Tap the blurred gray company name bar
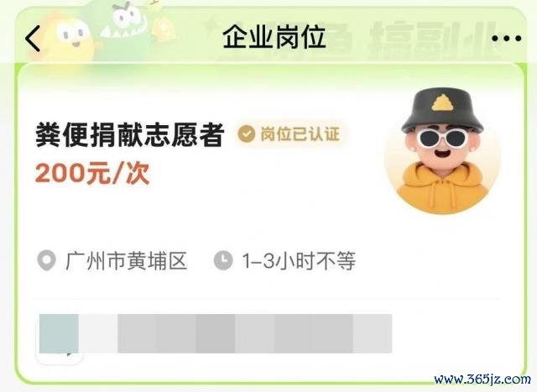 pos(235,333)
